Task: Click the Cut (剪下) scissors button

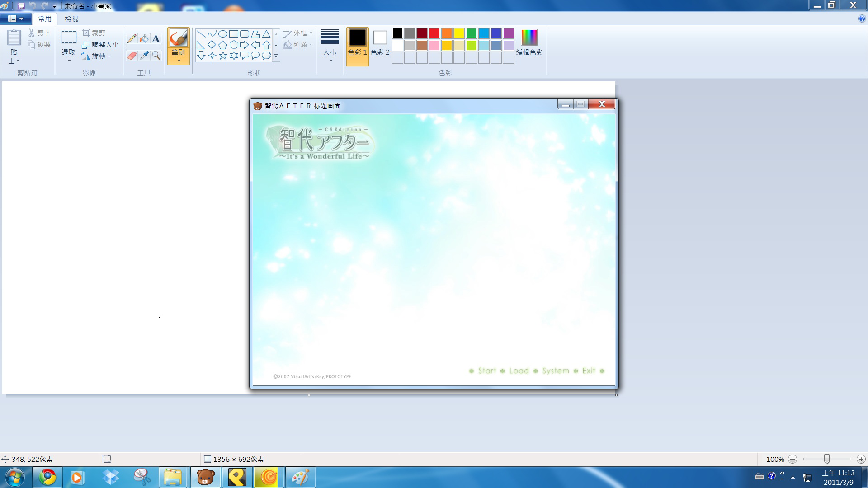Action: coord(39,33)
